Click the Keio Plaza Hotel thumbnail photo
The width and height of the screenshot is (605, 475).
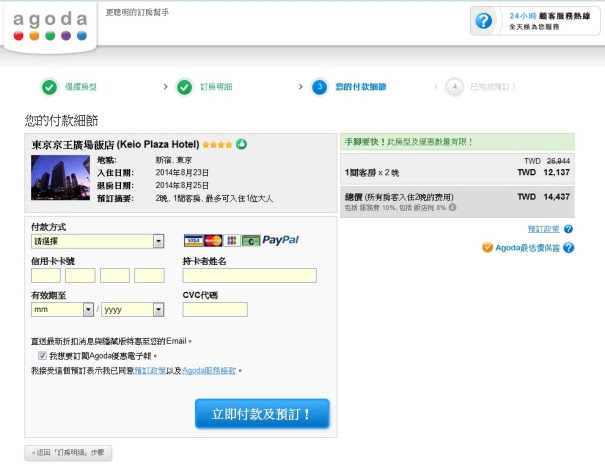(61, 177)
